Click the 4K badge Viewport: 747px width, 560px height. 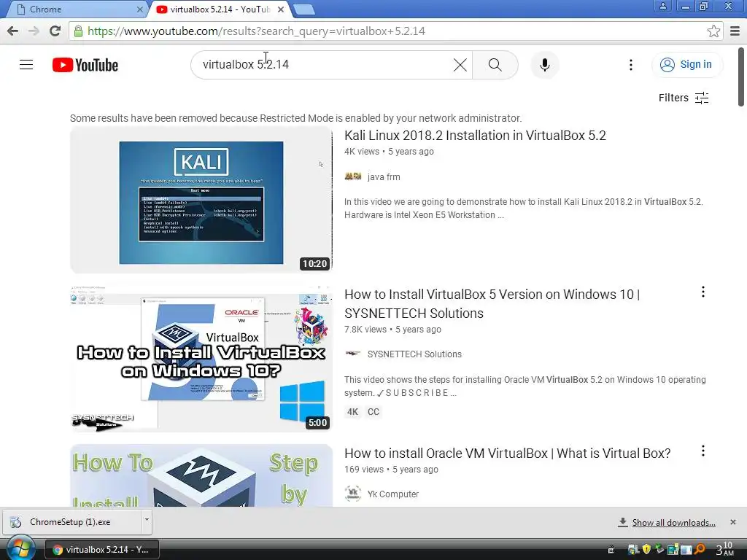[352, 412]
